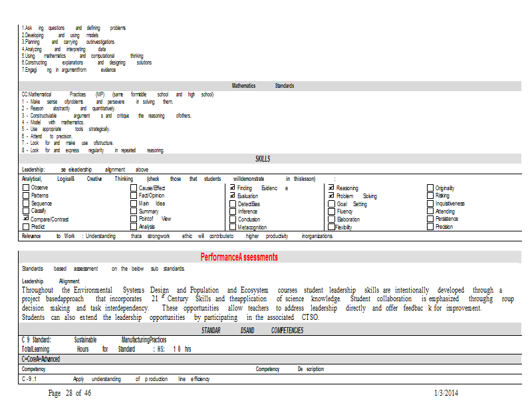Click 'Analytical, Logical & Creative Thinking' label
Viewport: 532px width, 411px height.
coord(77,178)
